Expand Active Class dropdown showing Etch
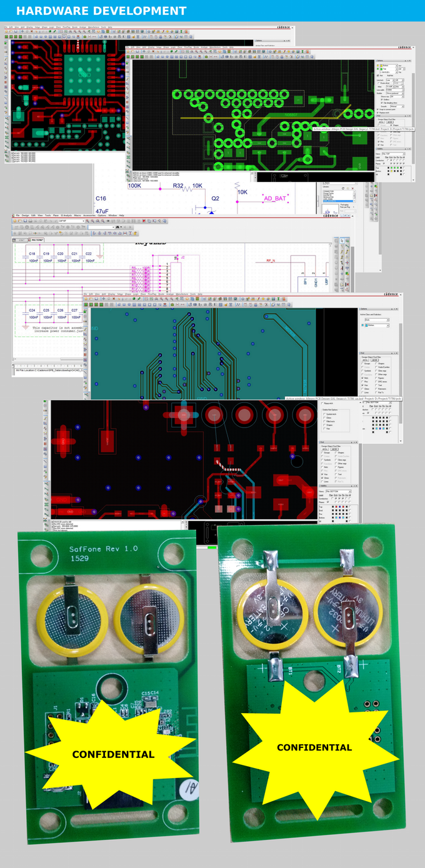 [x=377, y=320]
